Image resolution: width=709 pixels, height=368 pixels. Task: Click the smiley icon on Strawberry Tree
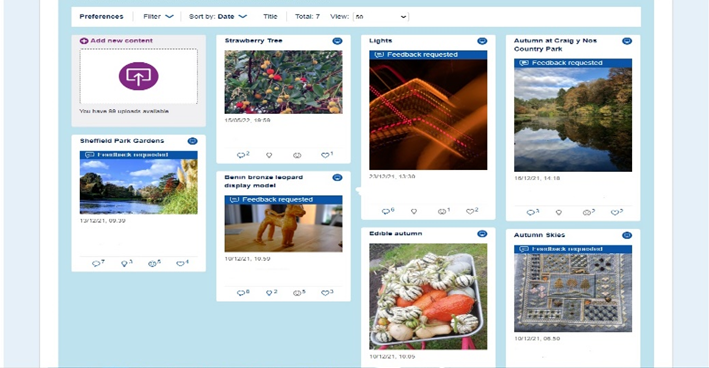point(297,155)
